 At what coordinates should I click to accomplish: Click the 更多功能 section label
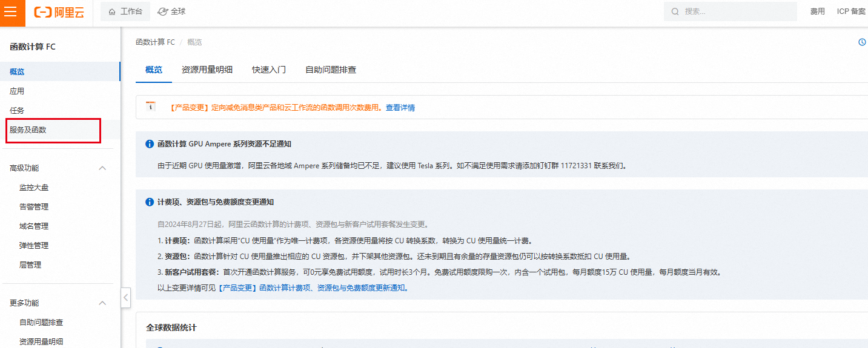point(24,303)
